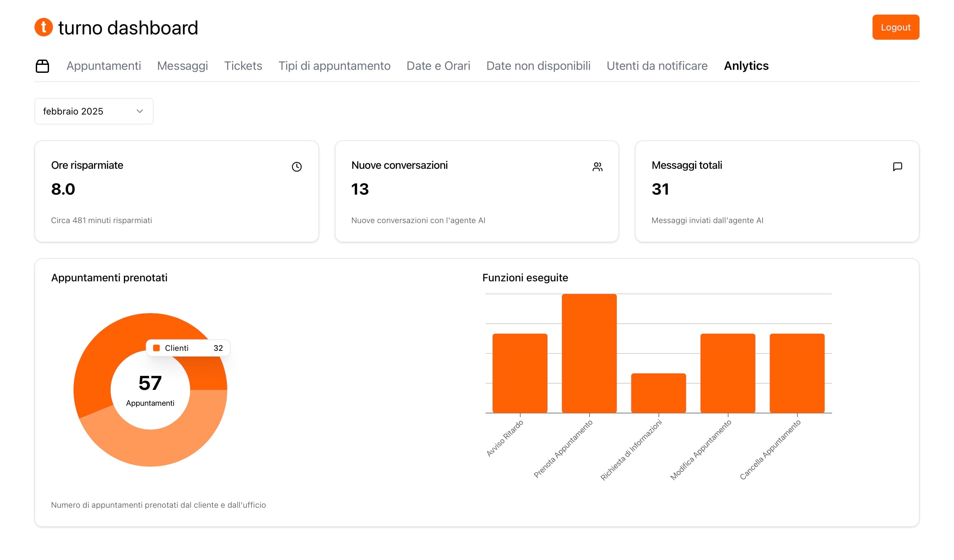954x560 pixels.
Task: Click the Avviso Ritardo axis label
Action: (x=504, y=438)
